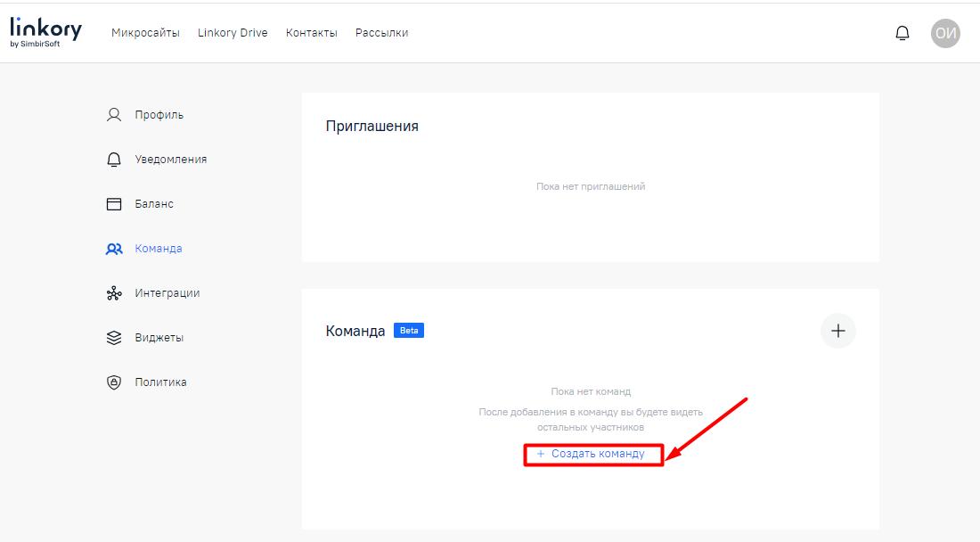Click the Beta badge next to Команда
This screenshot has width=980, height=542.
(x=408, y=330)
